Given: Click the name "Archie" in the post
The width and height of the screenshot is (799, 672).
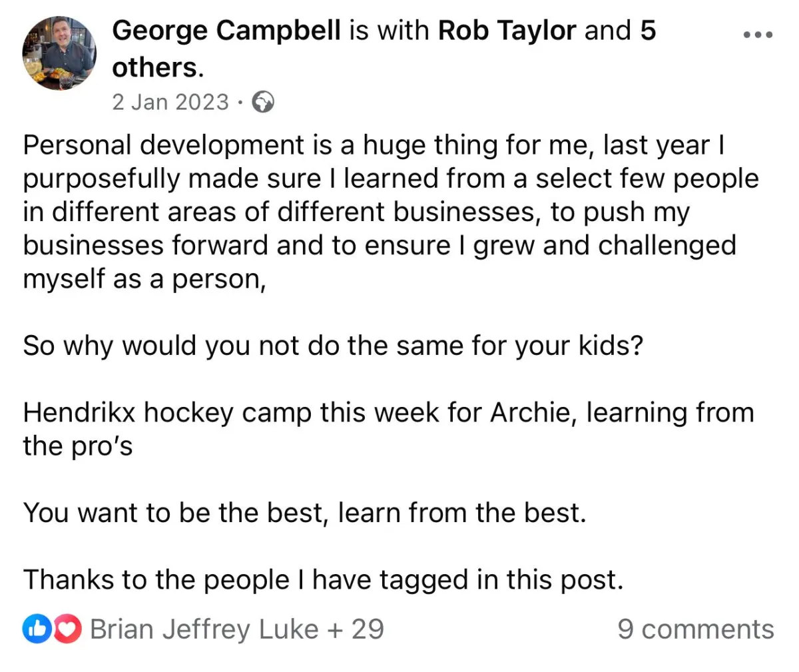Looking at the screenshot, I should pyautogui.click(x=529, y=413).
